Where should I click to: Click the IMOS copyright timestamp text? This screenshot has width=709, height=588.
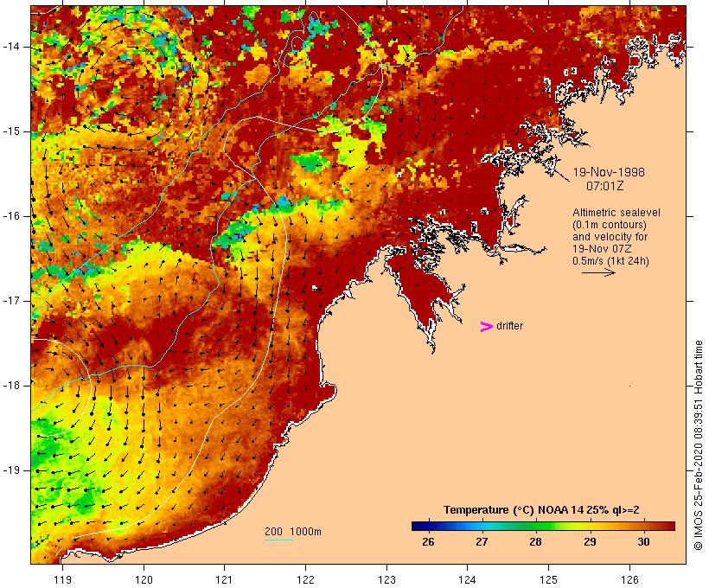pyautogui.click(x=698, y=445)
